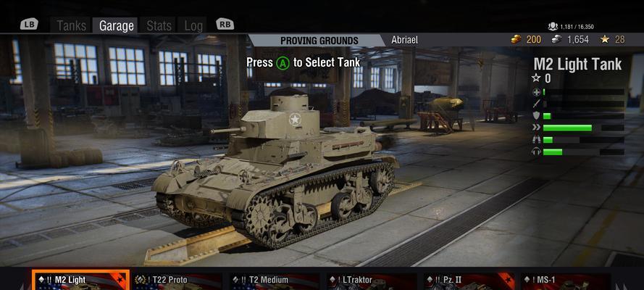The height and width of the screenshot is (290, 644).
Task: Click the gold bars currency icon
Action: tap(516, 39)
